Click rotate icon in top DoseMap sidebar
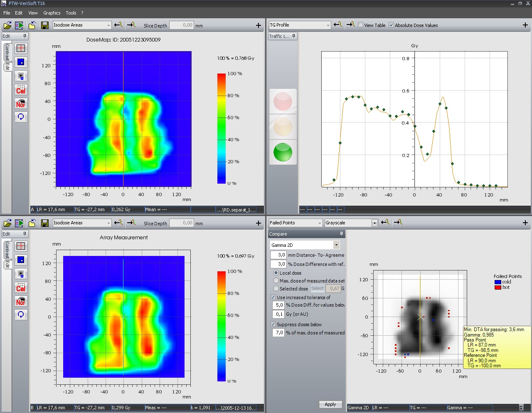 click(21, 117)
